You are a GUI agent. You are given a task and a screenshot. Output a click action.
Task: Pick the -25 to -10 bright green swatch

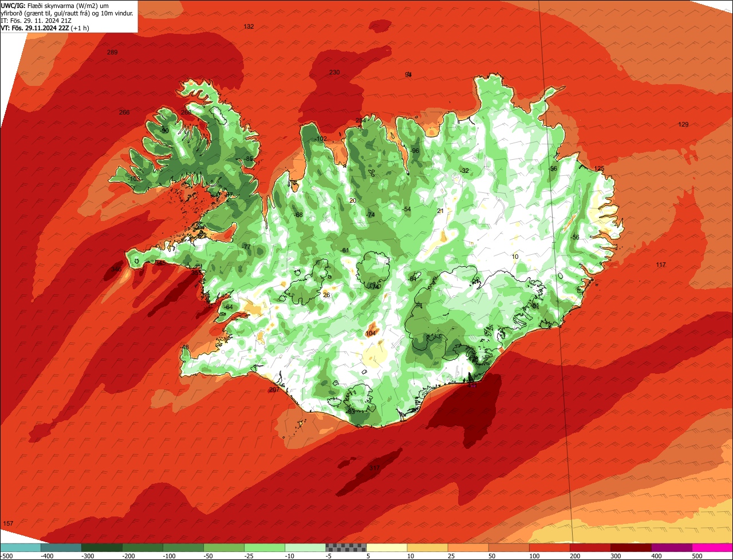tap(265, 547)
